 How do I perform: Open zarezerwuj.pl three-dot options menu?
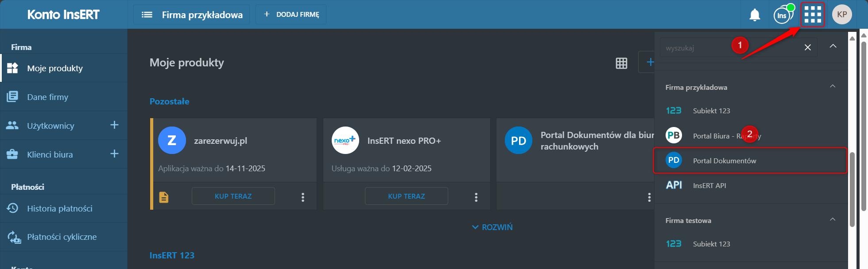pyautogui.click(x=303, y=197)
